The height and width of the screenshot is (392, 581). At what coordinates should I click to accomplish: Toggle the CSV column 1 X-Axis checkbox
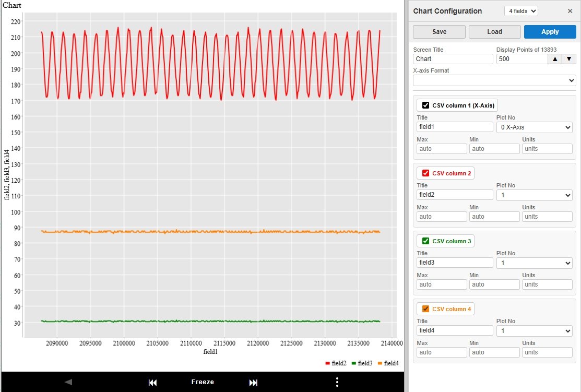426,105
